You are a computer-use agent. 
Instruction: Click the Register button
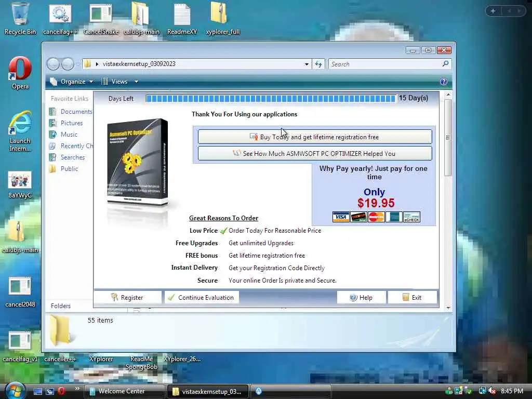tap(127, 297)
